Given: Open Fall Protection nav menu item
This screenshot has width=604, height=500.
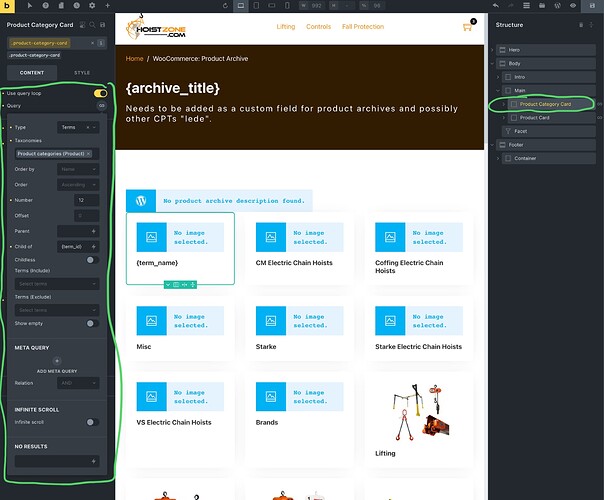Looking at the screenshot, I should click(x=363, y=27).
